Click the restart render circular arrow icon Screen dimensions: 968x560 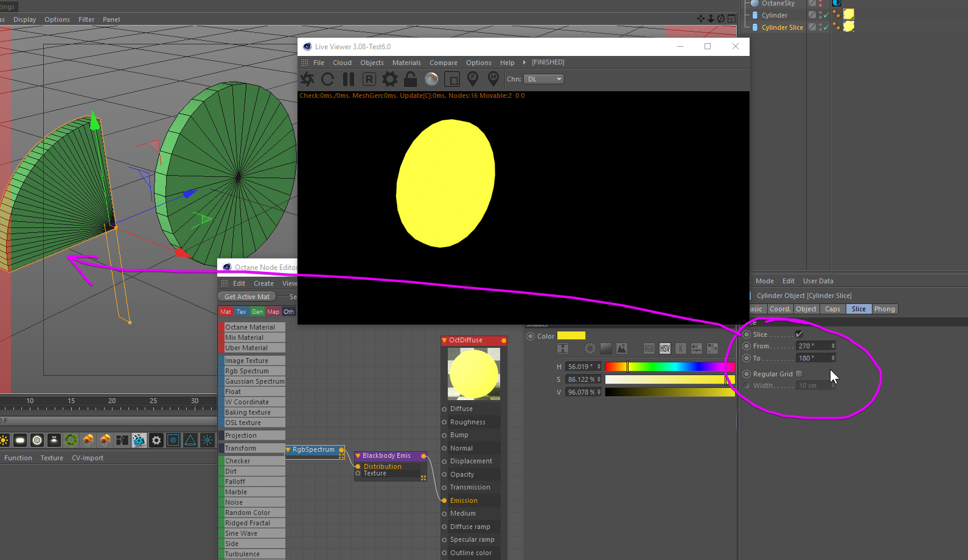point(328,79)
